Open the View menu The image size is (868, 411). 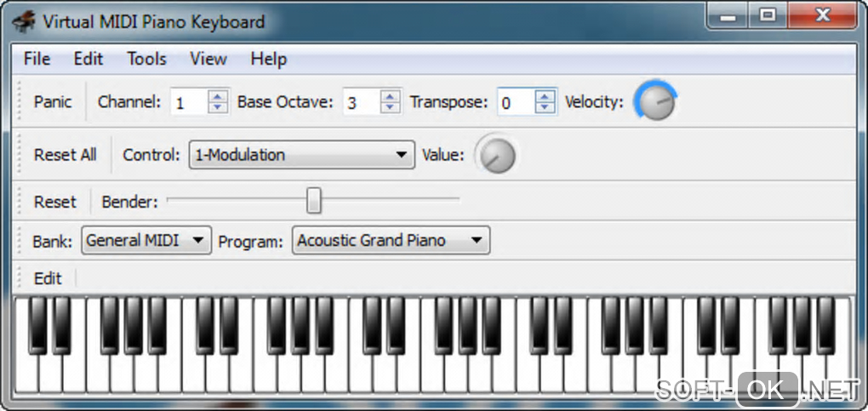pos(208,59)
